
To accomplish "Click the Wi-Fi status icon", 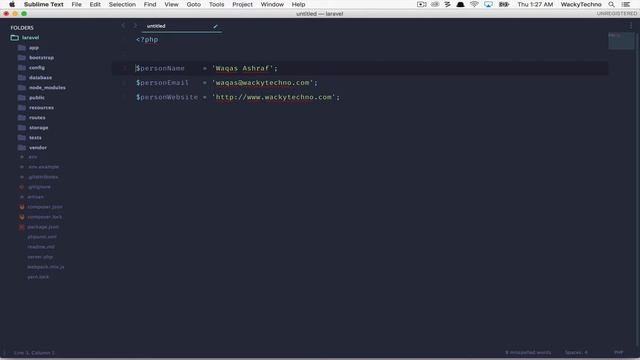I will pos(474,4).
